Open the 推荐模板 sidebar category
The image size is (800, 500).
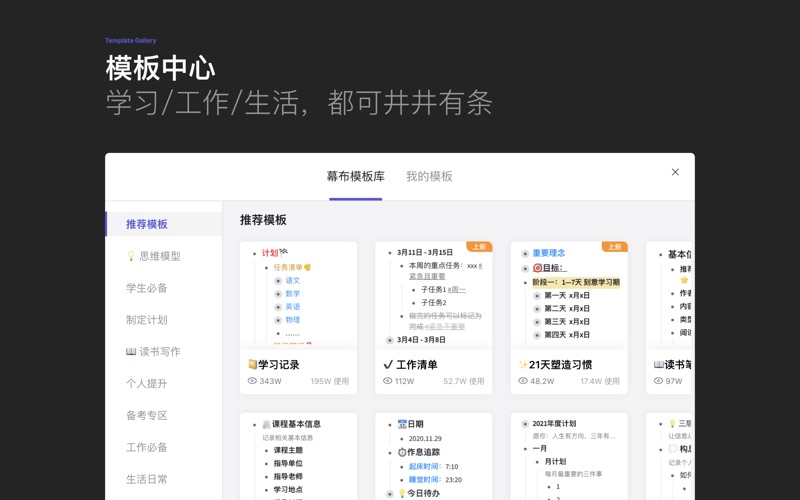(147, 224)
